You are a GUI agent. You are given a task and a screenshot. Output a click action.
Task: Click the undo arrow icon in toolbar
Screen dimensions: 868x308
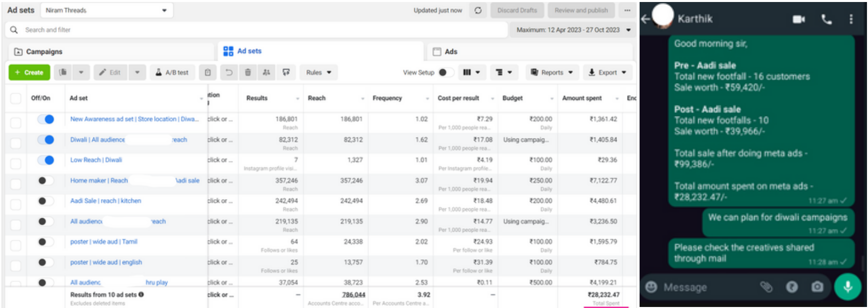(229, 72)
